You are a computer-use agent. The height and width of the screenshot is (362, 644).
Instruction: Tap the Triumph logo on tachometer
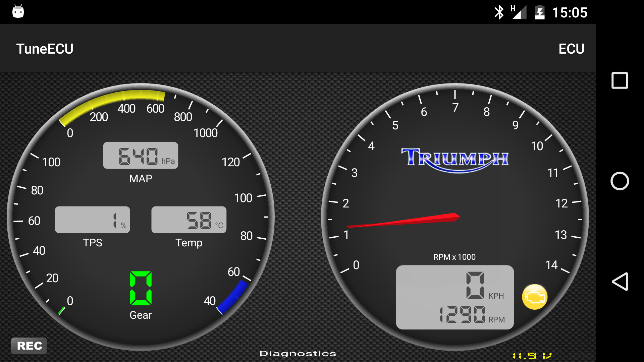point(455,159)
